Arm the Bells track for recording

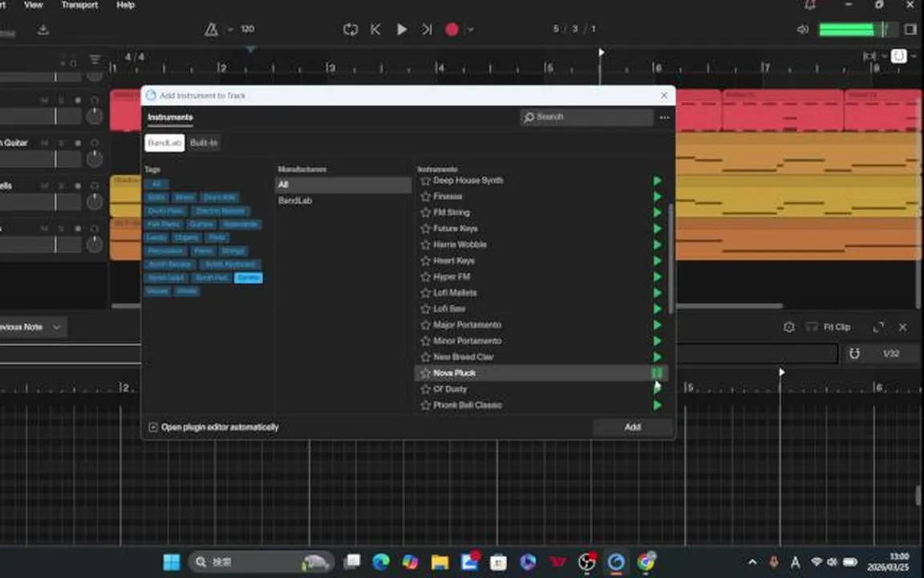tap(78, 185)
